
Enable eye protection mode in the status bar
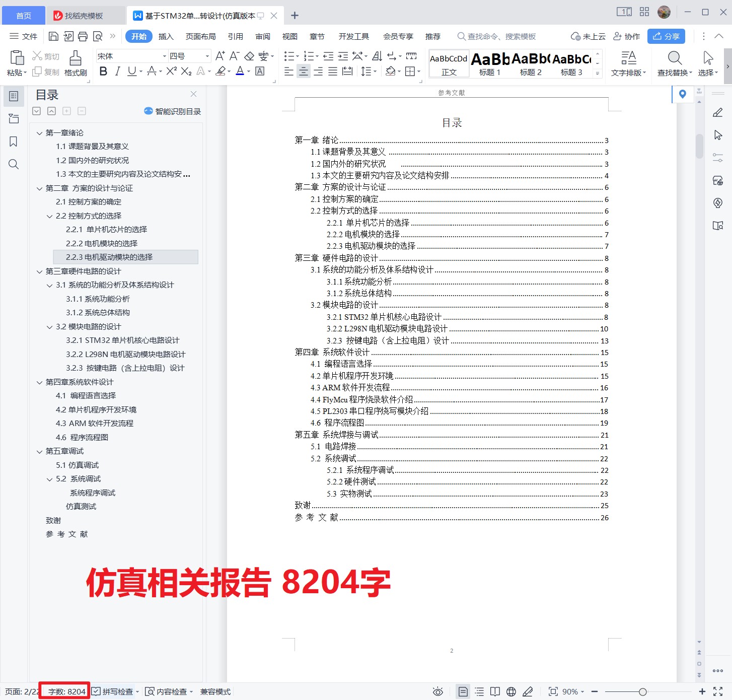(438, 691)
